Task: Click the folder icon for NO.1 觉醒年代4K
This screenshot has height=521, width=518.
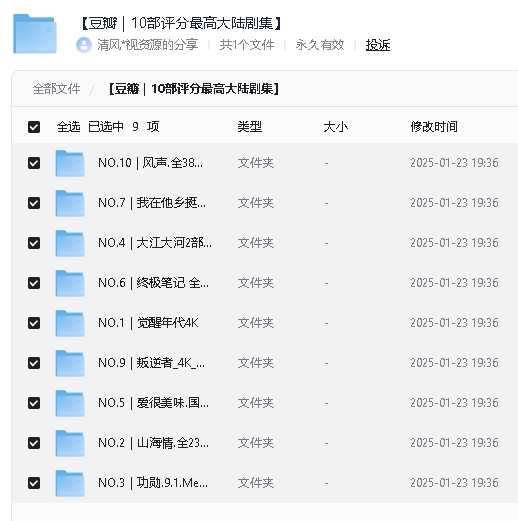Action: (70, 323)
